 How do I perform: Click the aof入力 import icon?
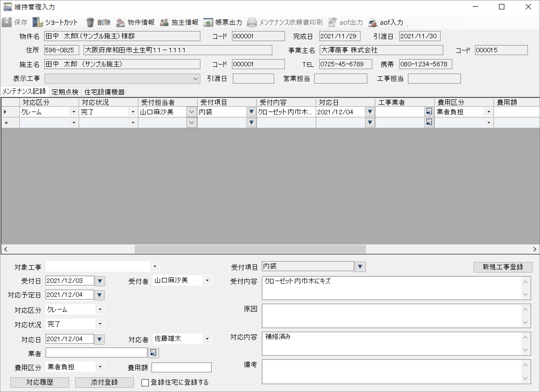point(373,22)
